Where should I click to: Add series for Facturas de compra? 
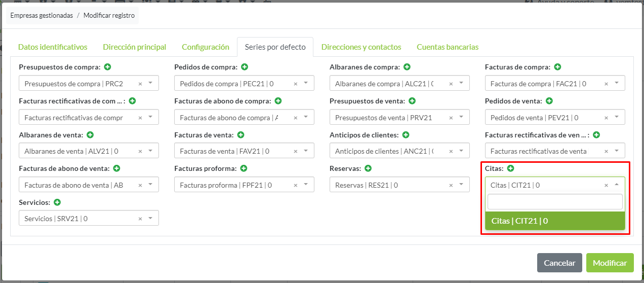tap(557, 67)
